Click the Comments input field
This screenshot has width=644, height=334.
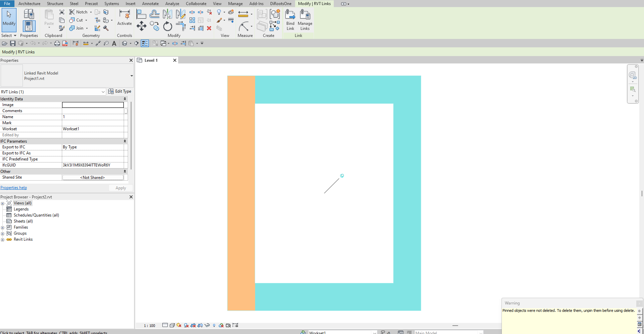pos(93,111)
